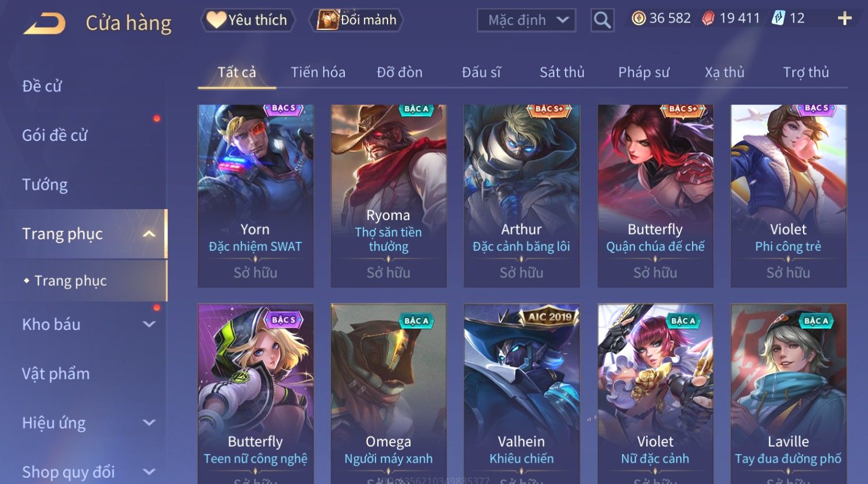Screen dimensions: 868x484
Task: Expand the Kho báu sidebar section
Action: 149,324
